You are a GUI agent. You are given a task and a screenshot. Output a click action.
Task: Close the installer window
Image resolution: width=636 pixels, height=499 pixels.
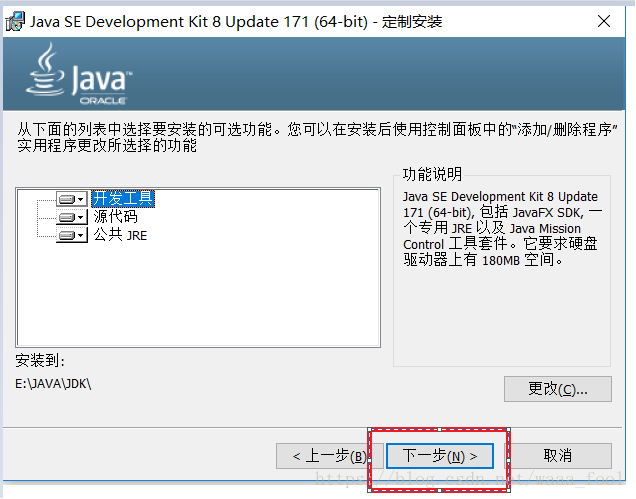click(604, 21)
